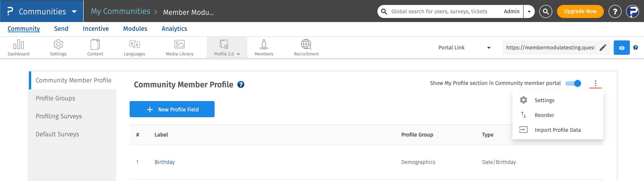Toggle Show My Profile section switch
The height and width of the screenshot is (181, 644).
(x=573, y=83)
